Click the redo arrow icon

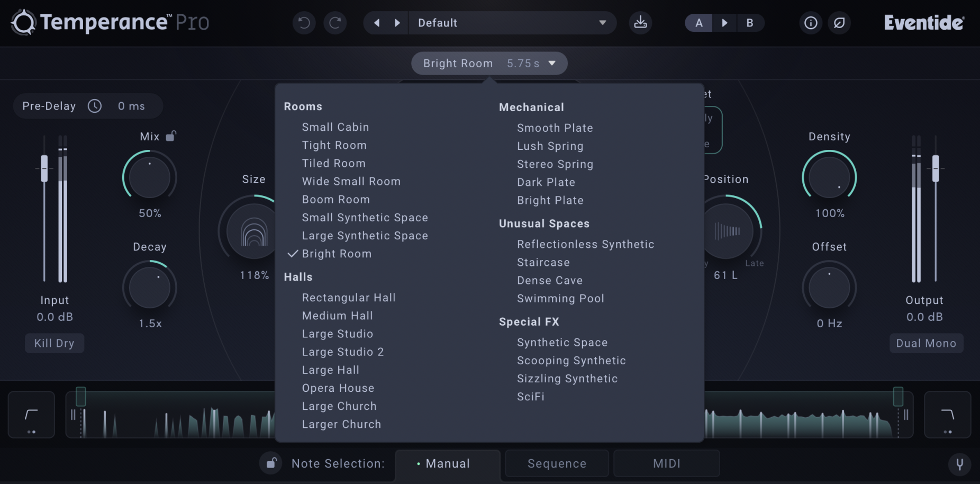(x=335, y=23)
